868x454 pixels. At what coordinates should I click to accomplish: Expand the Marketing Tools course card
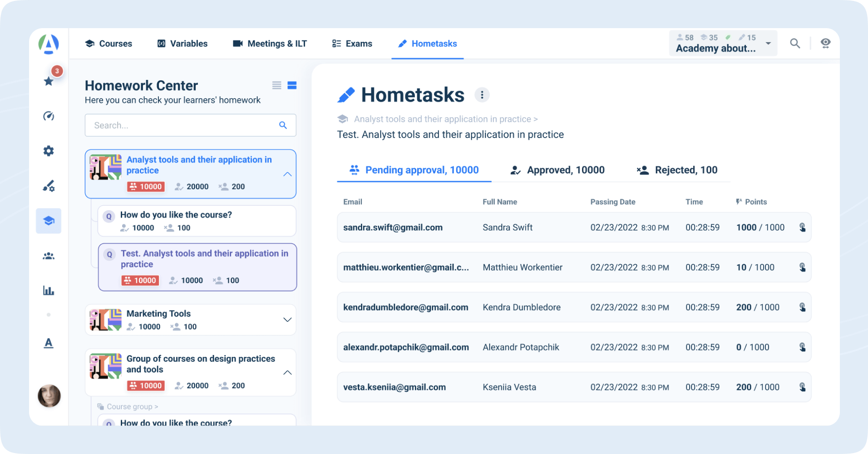click(287, 320)
